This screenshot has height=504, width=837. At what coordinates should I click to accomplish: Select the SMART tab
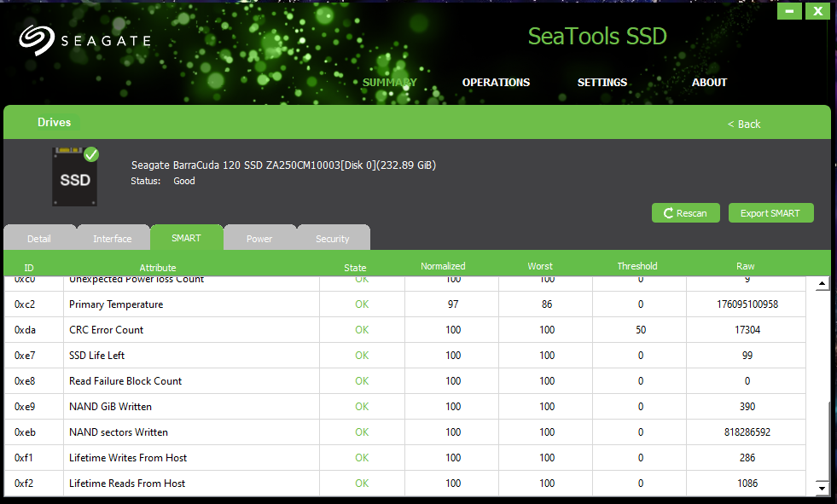point(186,238)
